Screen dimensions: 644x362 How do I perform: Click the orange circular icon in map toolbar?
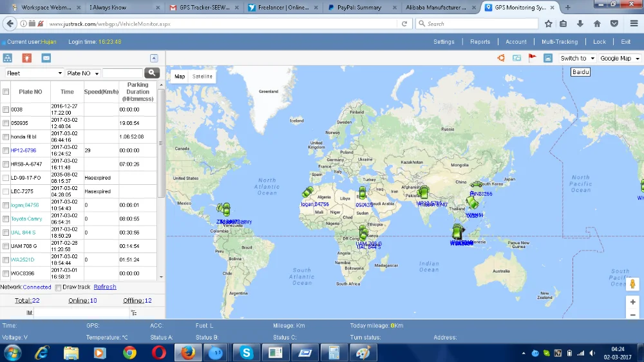pos(501,58)
